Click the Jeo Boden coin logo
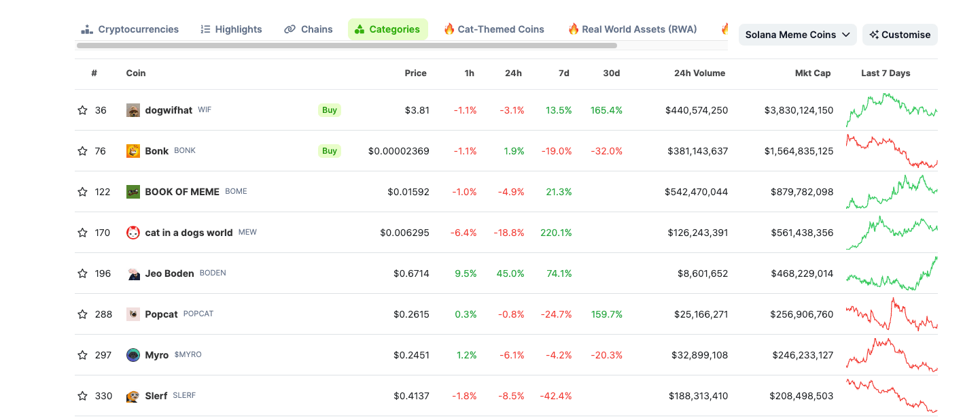This screenshot has height=419, width=980. point(133,273)
